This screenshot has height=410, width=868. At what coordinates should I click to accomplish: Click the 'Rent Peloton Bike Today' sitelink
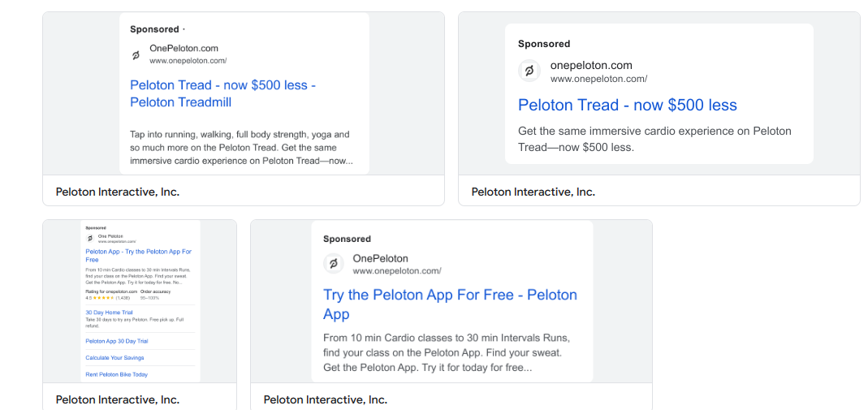click(x=116, y=374)
